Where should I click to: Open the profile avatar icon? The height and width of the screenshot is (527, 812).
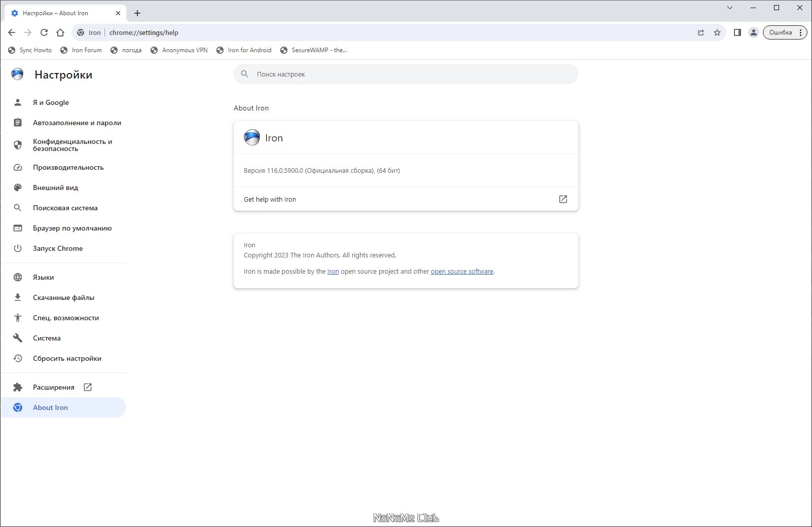pyautogui.click(x=754, y=32)
